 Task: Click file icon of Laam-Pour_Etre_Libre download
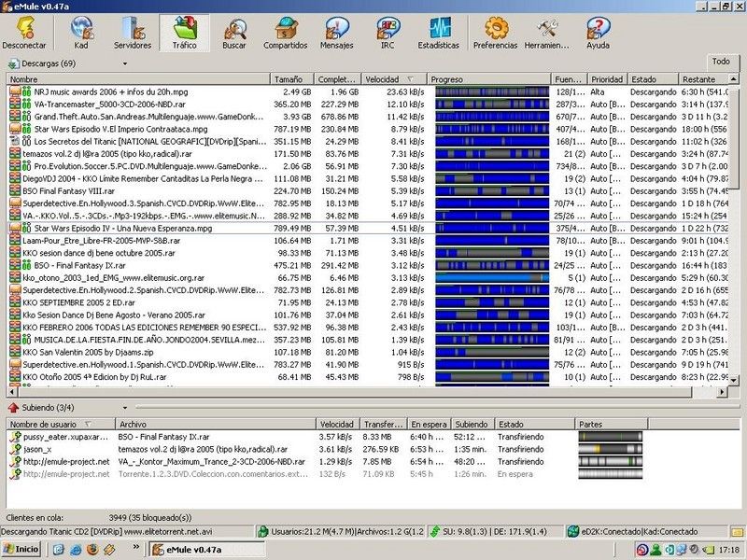pyautogui.click(x=15, y=241)
